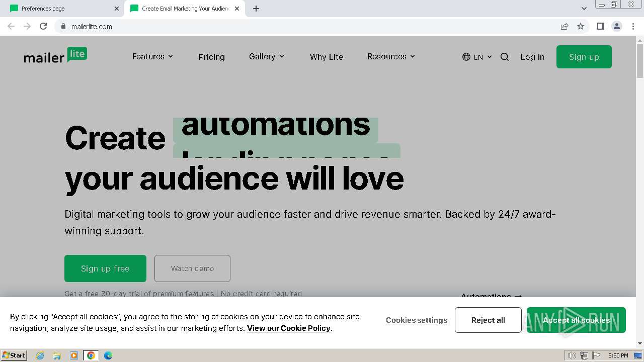Click the Sign up free button
Image resolution: width=644 pixels, height=362 pixels.
click(x=105, y=268)
